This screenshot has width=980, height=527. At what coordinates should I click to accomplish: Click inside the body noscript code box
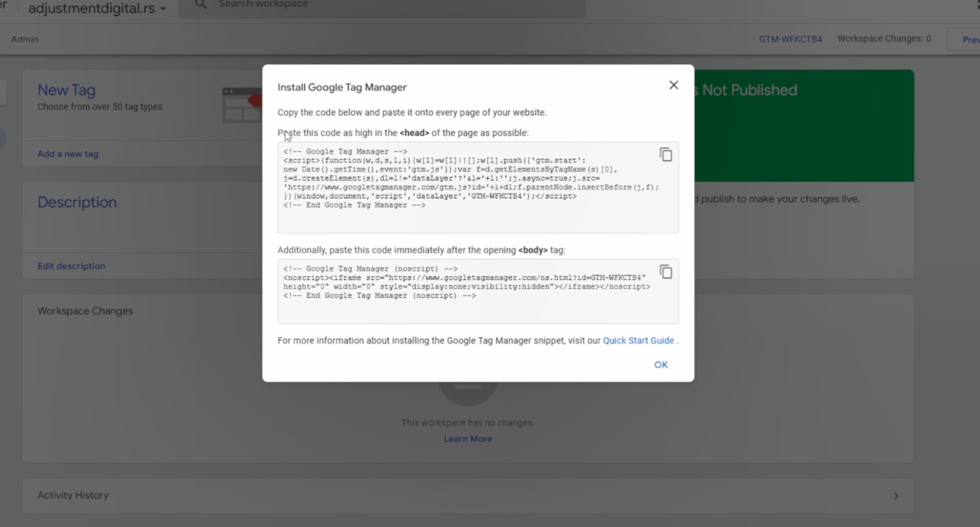coord(478,292)
